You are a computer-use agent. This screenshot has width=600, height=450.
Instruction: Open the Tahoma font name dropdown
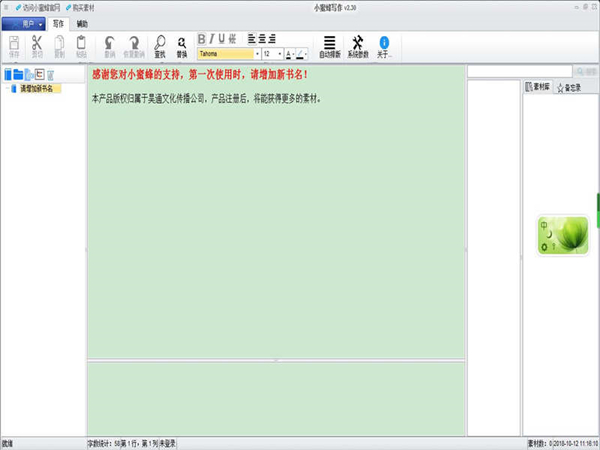coord(257,53)
